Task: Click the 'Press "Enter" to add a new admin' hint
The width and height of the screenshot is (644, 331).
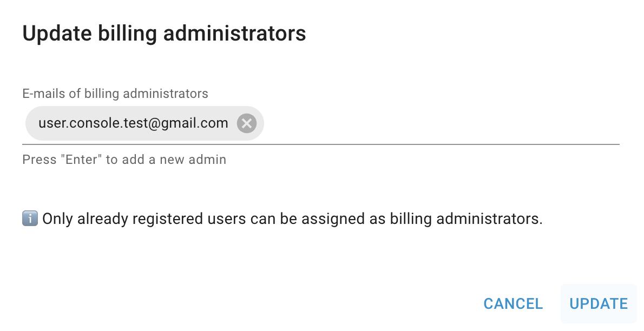Action: [x=124, y=160]
